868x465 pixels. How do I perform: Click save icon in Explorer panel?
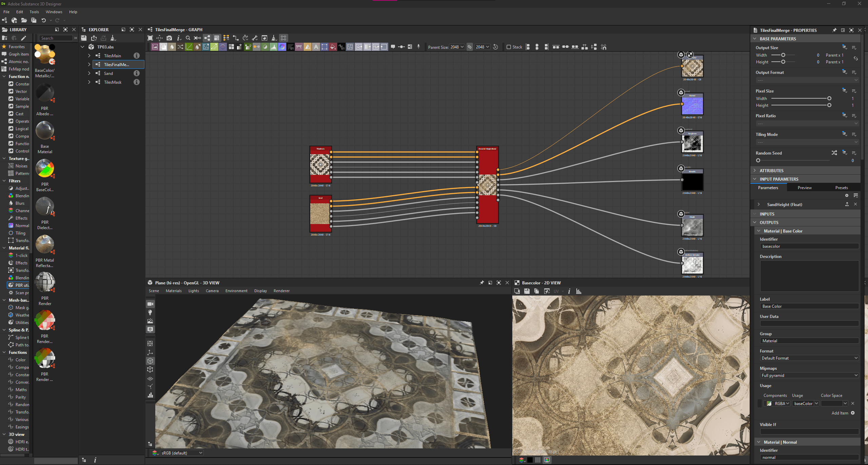(84, 38)
